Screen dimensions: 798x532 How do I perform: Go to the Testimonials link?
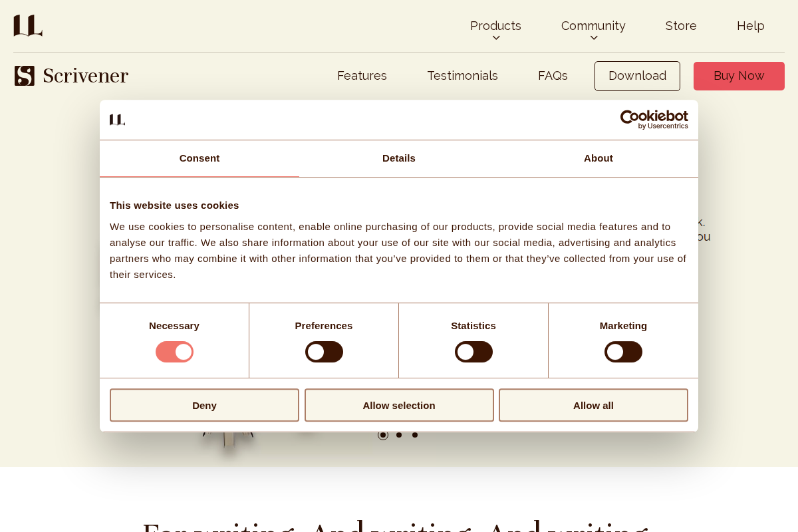462,76
